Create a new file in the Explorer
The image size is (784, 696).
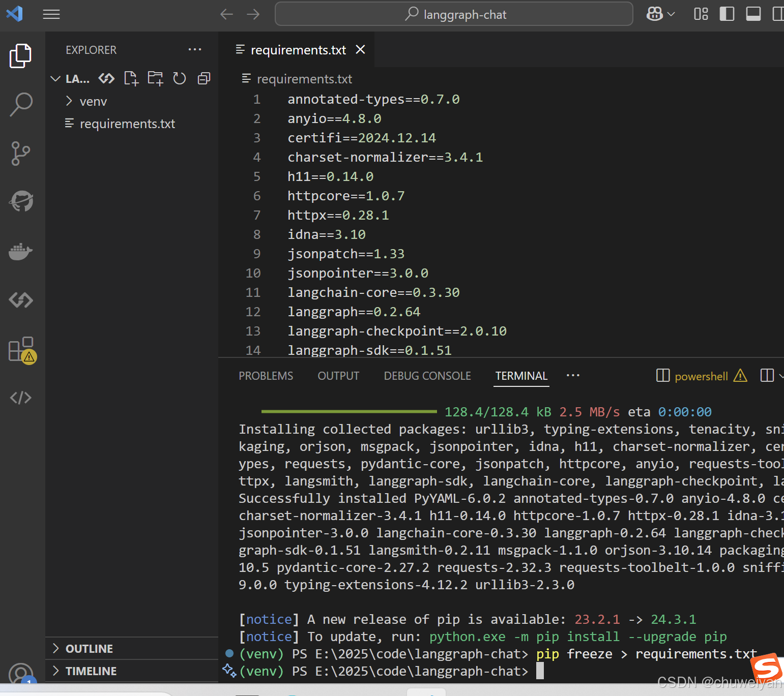pyautogui.click(x=131, y=78)
